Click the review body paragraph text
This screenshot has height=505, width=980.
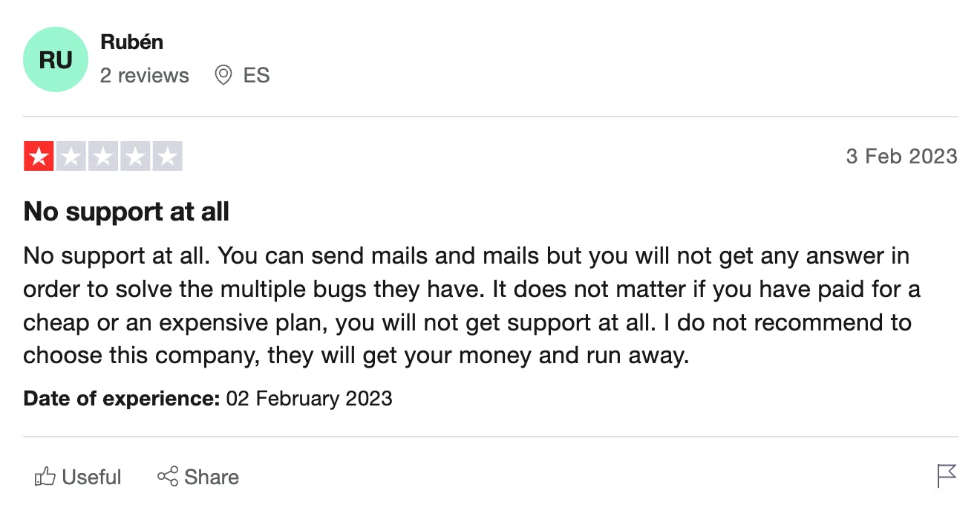coord(472,306)
